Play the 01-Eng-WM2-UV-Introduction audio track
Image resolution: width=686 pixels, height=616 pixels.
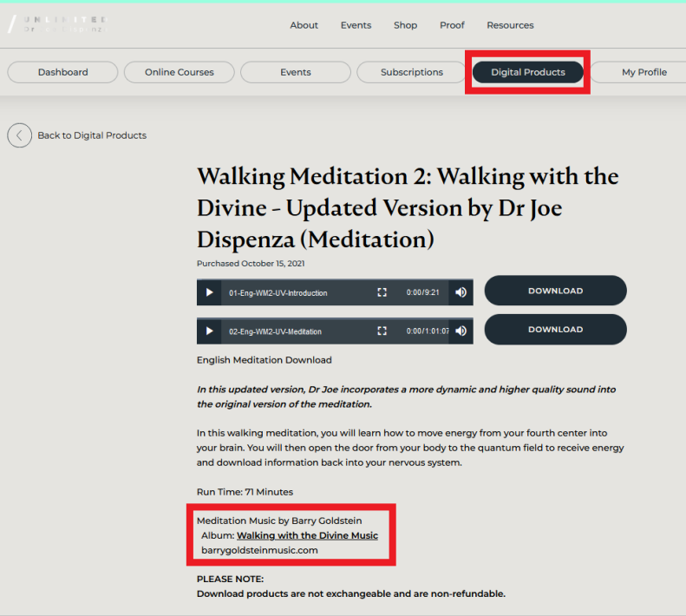(x=209, y=292)
